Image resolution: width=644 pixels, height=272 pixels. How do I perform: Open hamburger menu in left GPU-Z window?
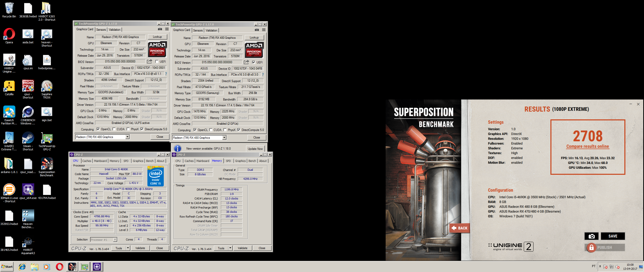[167, 29]
